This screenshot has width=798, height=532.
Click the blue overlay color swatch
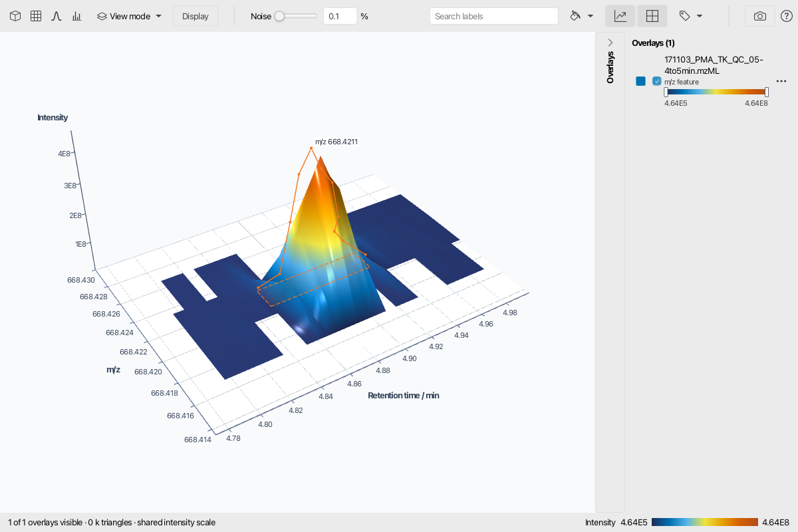(x=641, y=81)
